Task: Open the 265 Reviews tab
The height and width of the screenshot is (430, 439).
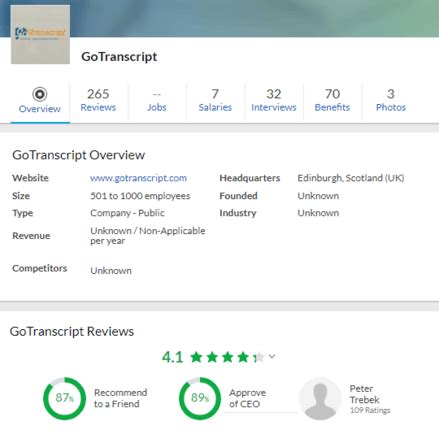Action: tap(98, 100)
